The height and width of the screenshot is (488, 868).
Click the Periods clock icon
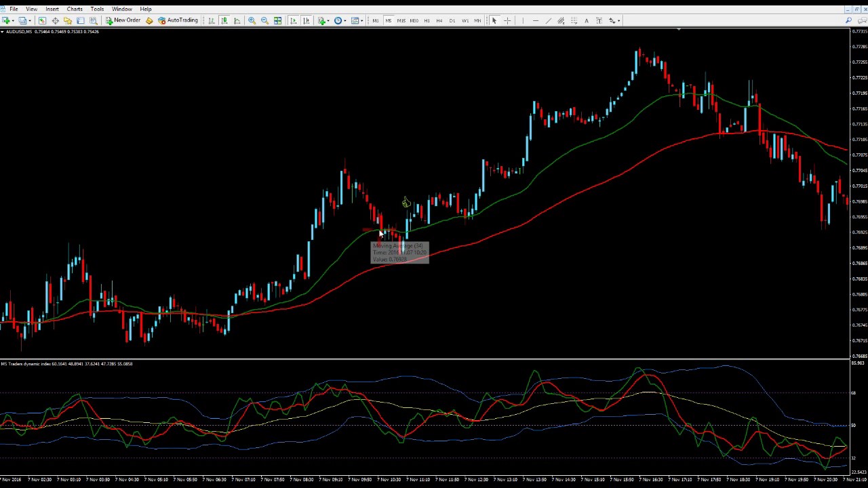(x=338, y=20)
